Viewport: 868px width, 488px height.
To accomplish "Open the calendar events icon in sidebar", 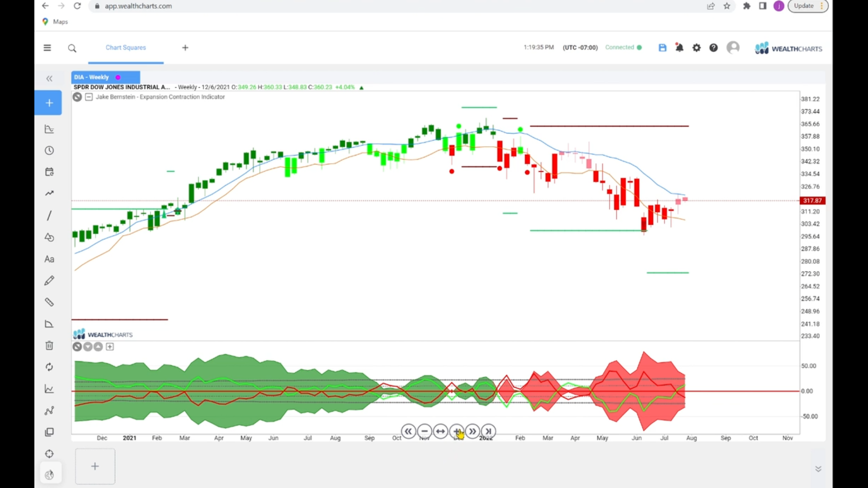I will click(49, 172).
